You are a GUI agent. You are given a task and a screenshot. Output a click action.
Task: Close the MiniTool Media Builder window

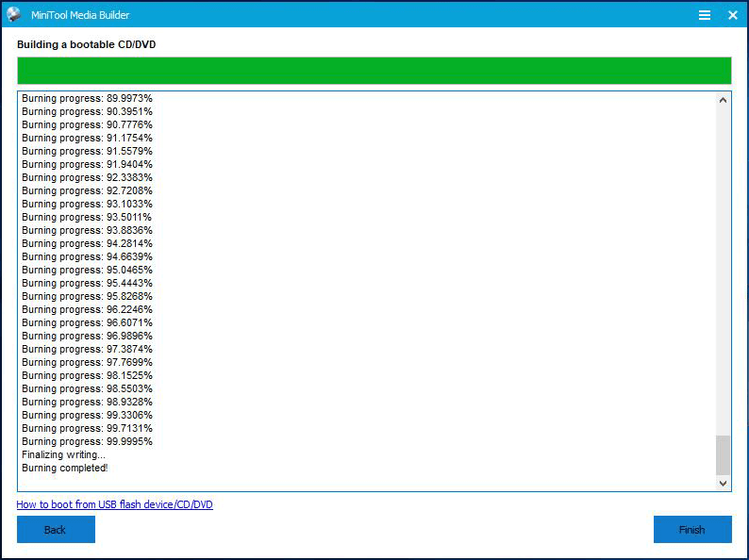(x=732, y=15)
